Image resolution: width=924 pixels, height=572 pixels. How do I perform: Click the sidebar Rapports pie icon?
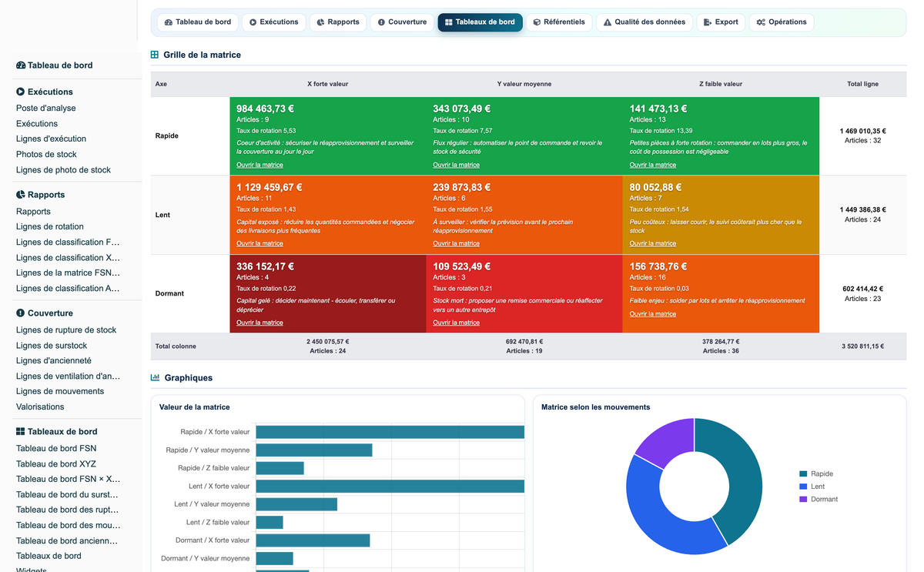click(21, 195)
